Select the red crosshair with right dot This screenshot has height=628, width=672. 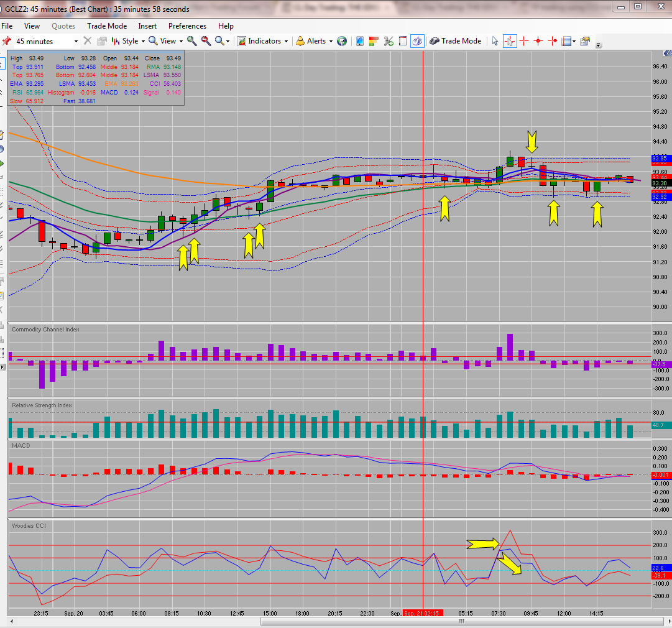tap(553, 41)
